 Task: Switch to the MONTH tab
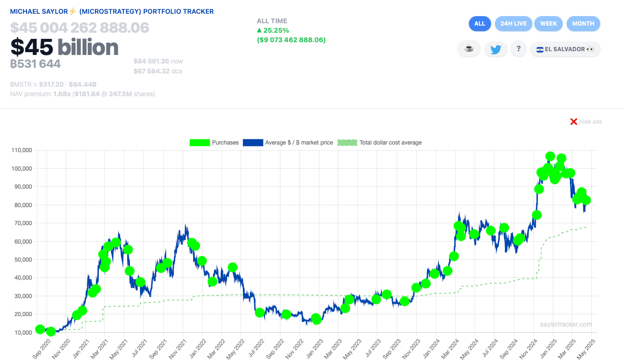583,24
